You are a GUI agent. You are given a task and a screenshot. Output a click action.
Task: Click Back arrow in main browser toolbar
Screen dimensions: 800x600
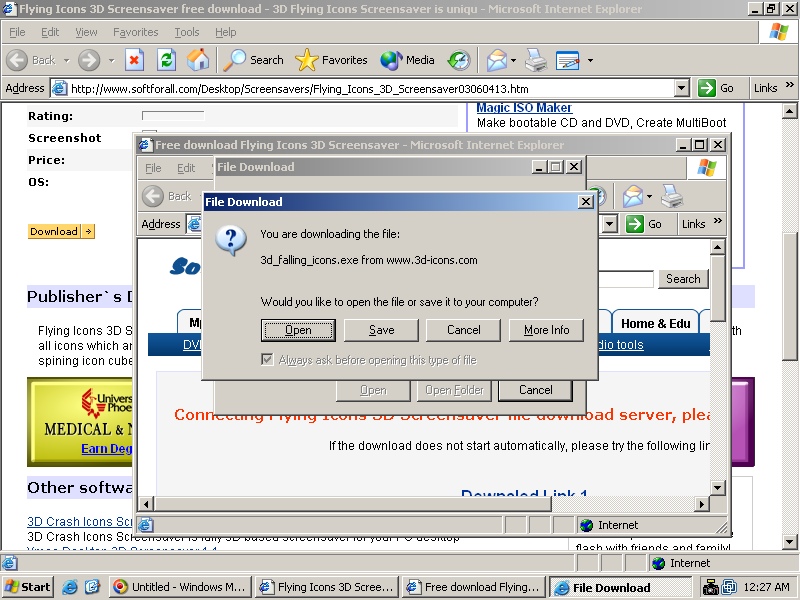[x=17, y=60]
